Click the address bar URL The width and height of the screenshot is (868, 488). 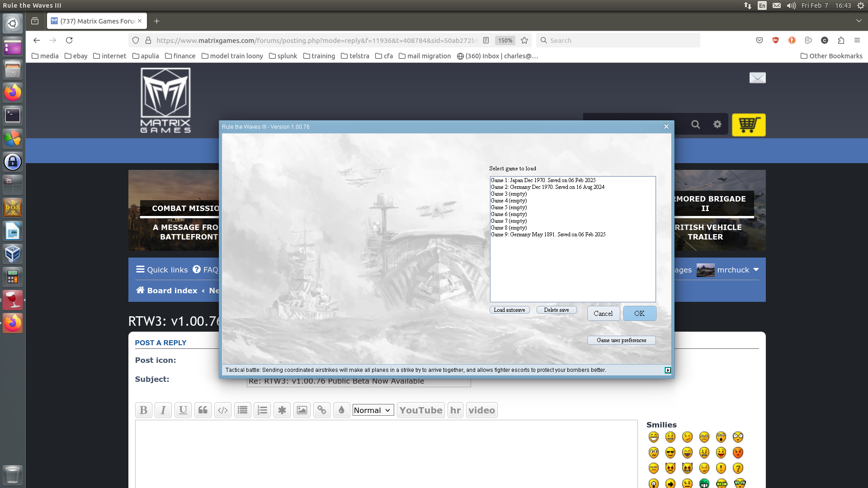coord(316,40)
